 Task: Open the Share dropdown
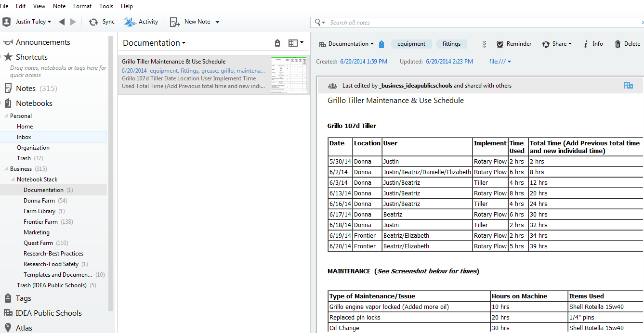557,44
